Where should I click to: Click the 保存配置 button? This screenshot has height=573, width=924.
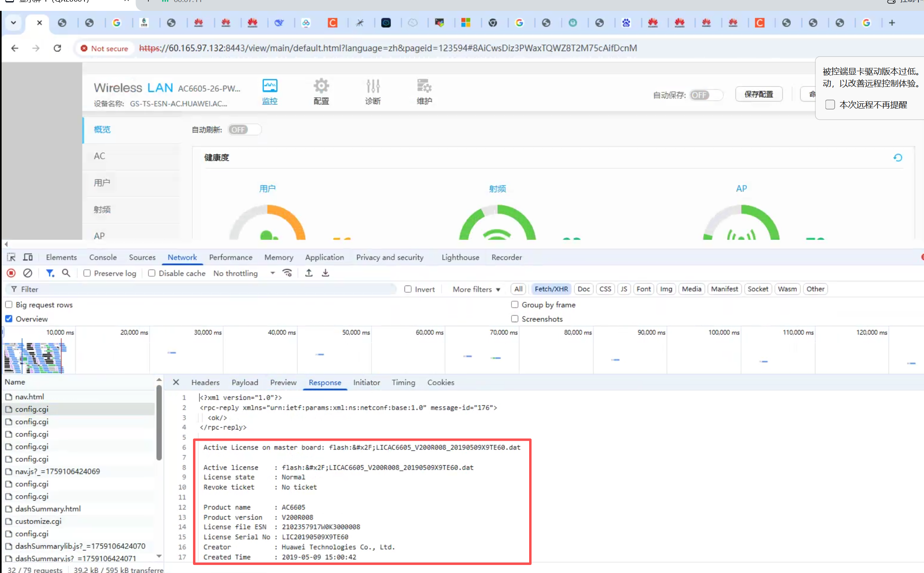coord(758,94)
